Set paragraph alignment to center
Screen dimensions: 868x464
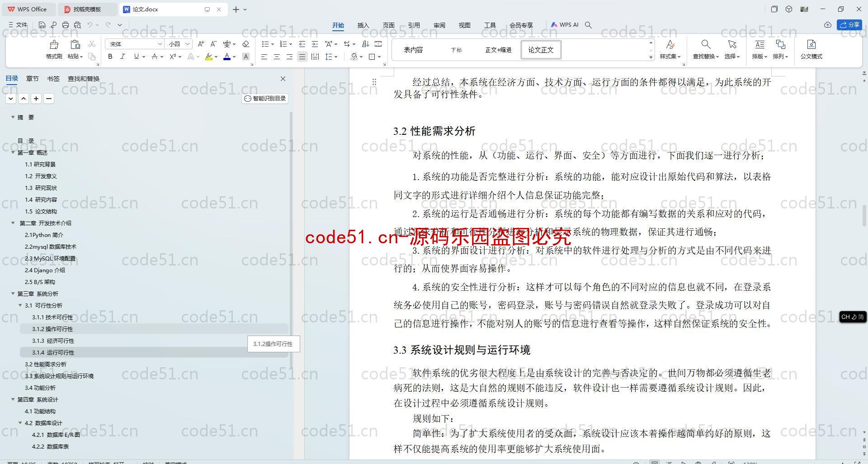coord(277,57)
